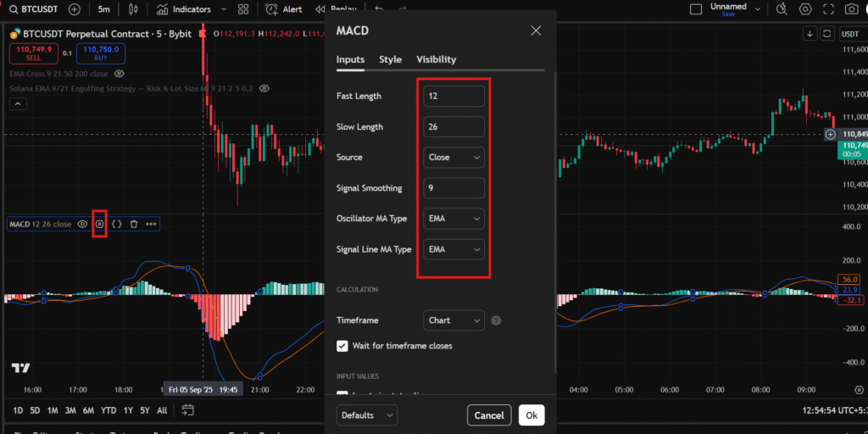Screen dimensions: 868x434
Task: Expand the Source dropdown set to Close
Action: click(x=453, y=157)
